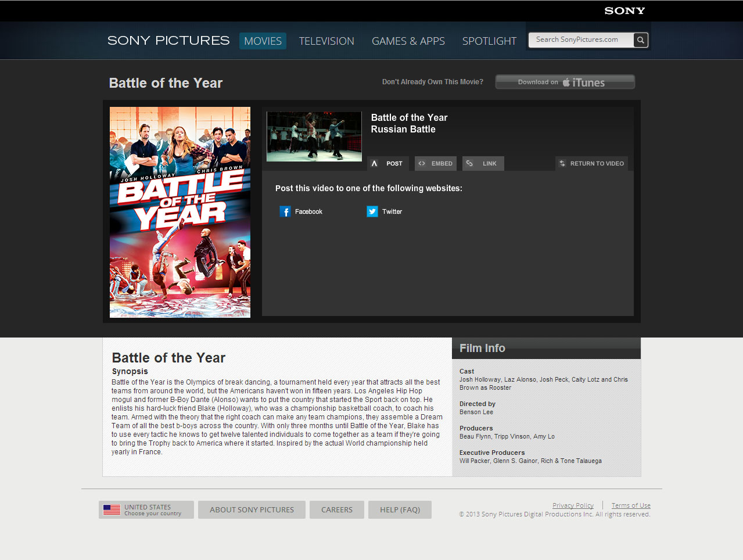
Task: Click 'Don't Already Own This Movie?' text
Action: click(x=433, y=82)
